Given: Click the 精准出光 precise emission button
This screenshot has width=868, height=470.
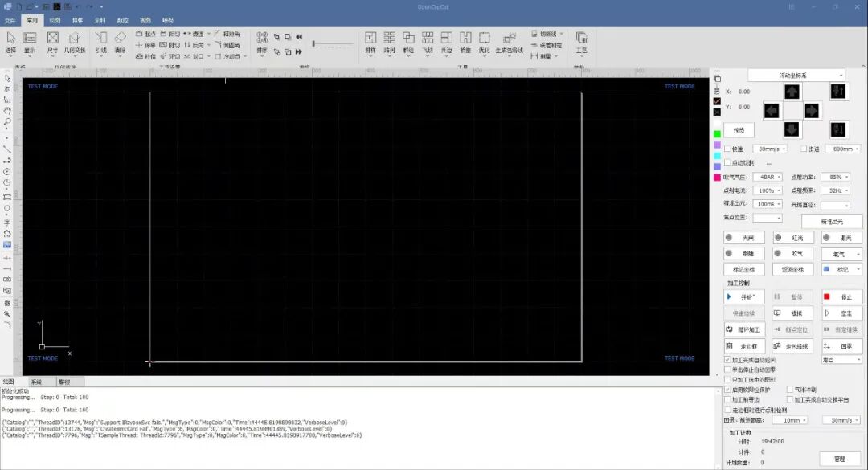Looking at the screenshot, I should click(x=832, y=222).
